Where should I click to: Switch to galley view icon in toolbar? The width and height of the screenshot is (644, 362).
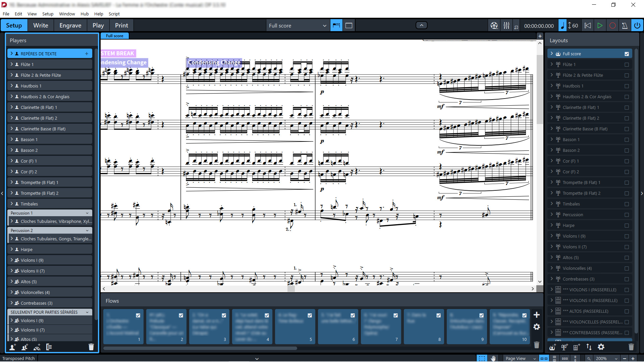pos(336,25)
